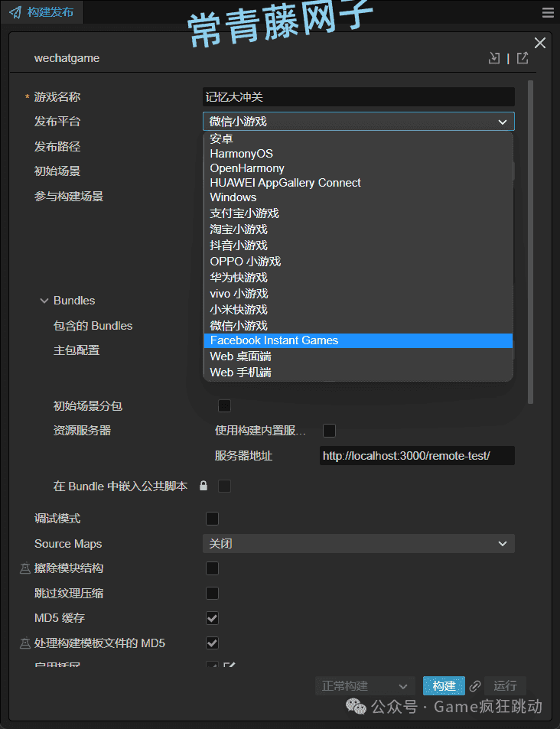This screenshot has width=560, height=729.
Task: Click the 包含的 Bundles label
Action: (x=93, y=325)
